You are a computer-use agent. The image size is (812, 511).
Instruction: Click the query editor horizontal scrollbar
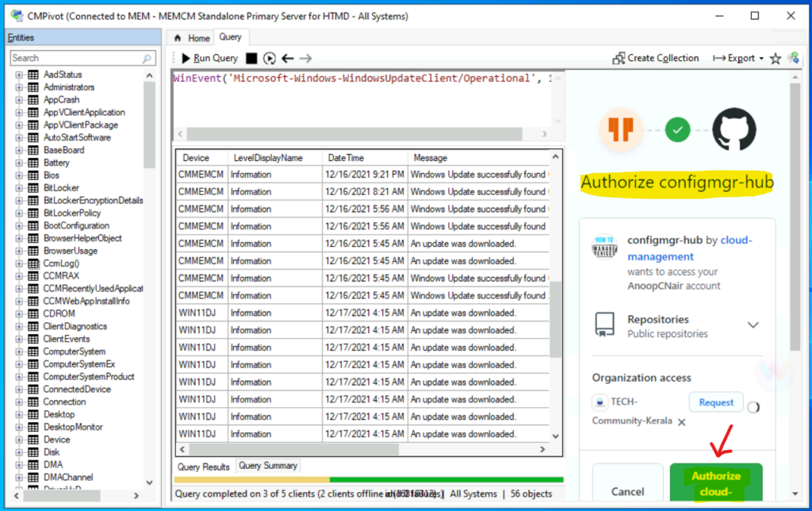click(354, 134)
